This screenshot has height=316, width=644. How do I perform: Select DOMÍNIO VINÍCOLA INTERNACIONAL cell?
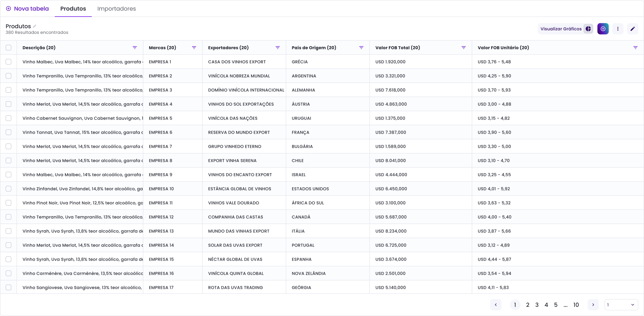pyautogui.click(x=244, y=90)
